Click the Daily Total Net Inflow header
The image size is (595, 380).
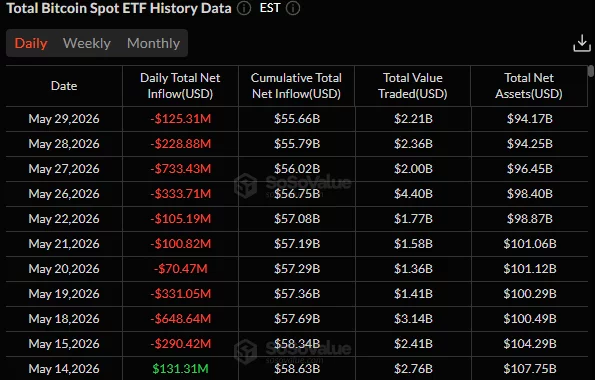pyautogui.click(x=180, y=86)
